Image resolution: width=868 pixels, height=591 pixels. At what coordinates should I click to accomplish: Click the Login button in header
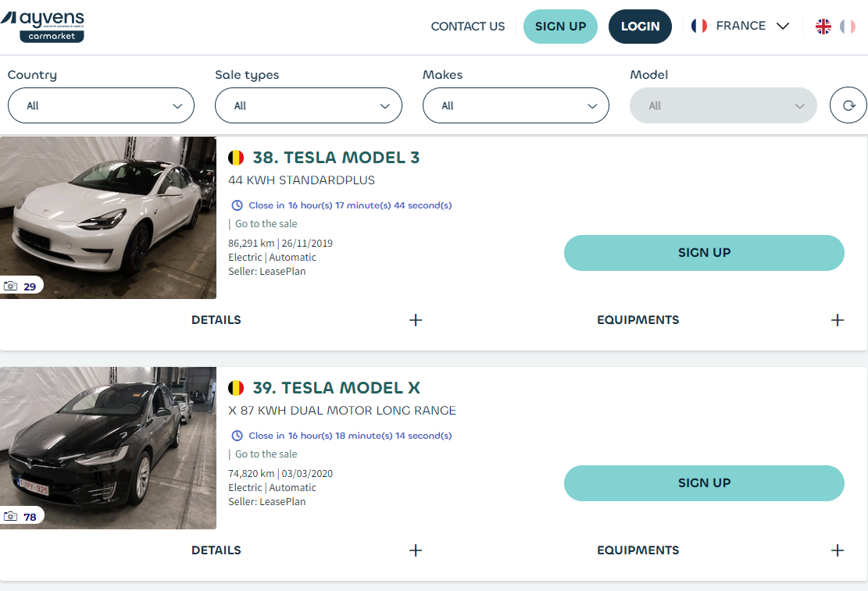tap(640, 27)
